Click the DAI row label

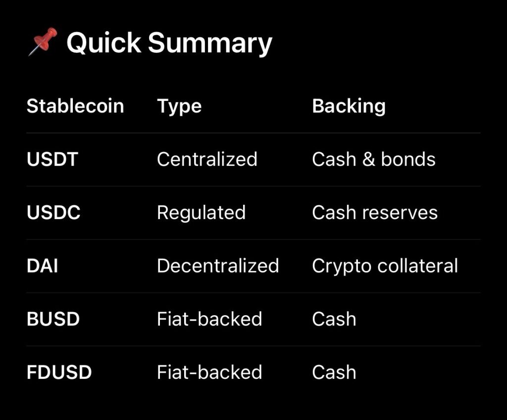click(42, 266)
